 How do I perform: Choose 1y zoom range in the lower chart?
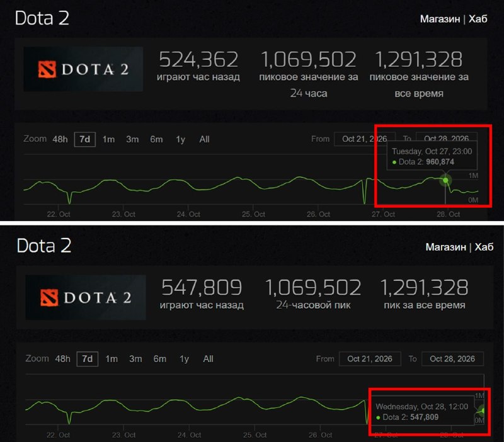(x=184, y=359)
